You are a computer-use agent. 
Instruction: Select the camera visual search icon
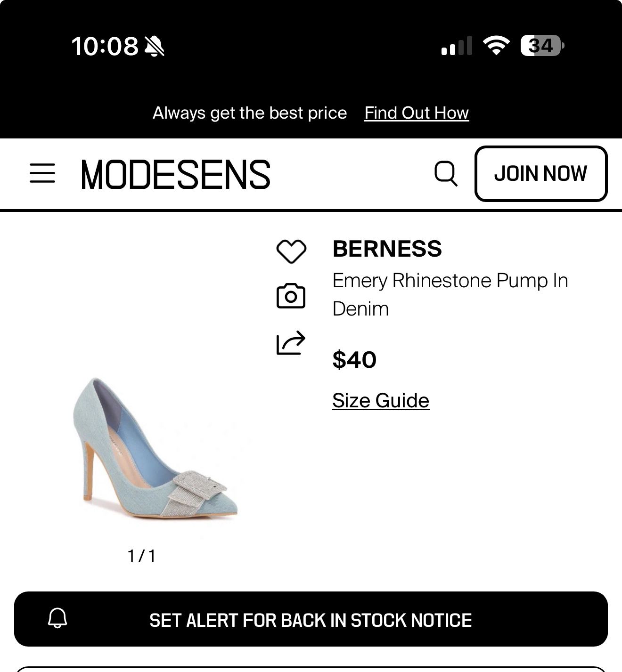click(x=291, y=296)
